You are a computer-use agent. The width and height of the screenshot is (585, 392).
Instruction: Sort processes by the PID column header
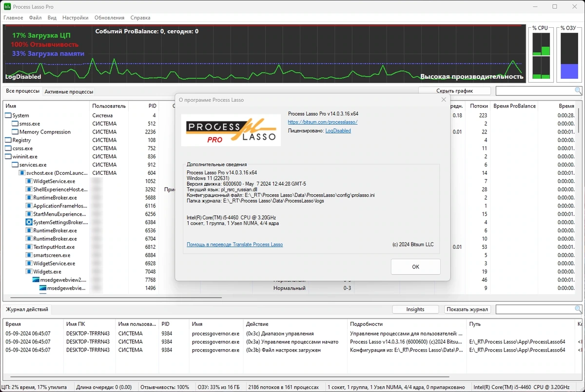(x=144, y=106)
